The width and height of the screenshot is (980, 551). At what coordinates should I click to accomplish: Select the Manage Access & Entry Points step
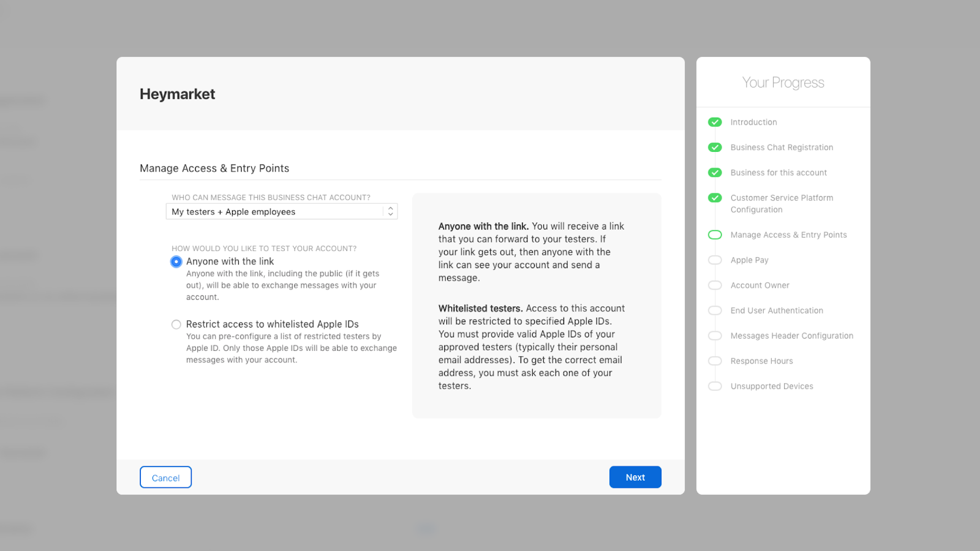point(788,235)
